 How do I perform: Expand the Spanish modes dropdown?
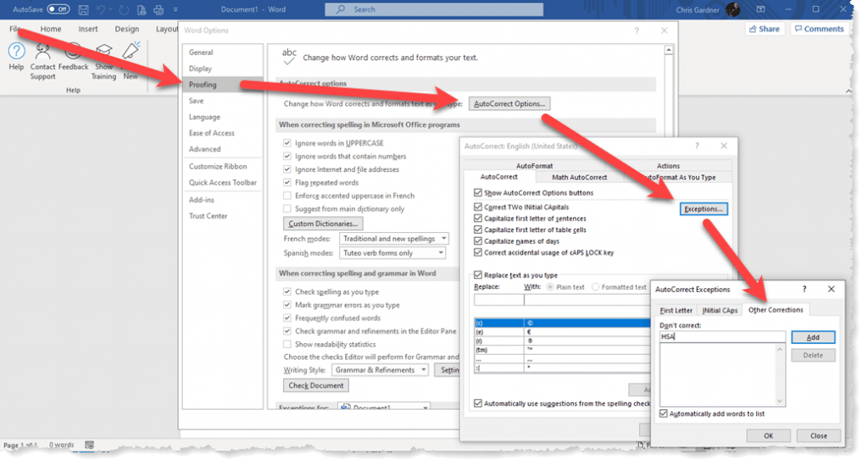(392, 253)
